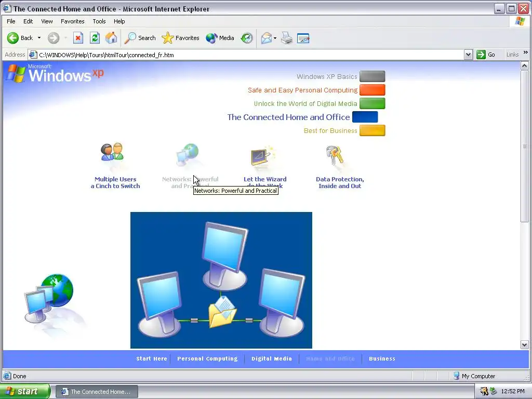Refresh the page with the green arrows icon
The width and height of the screenshot is (532, 399).
pos(95,38)
